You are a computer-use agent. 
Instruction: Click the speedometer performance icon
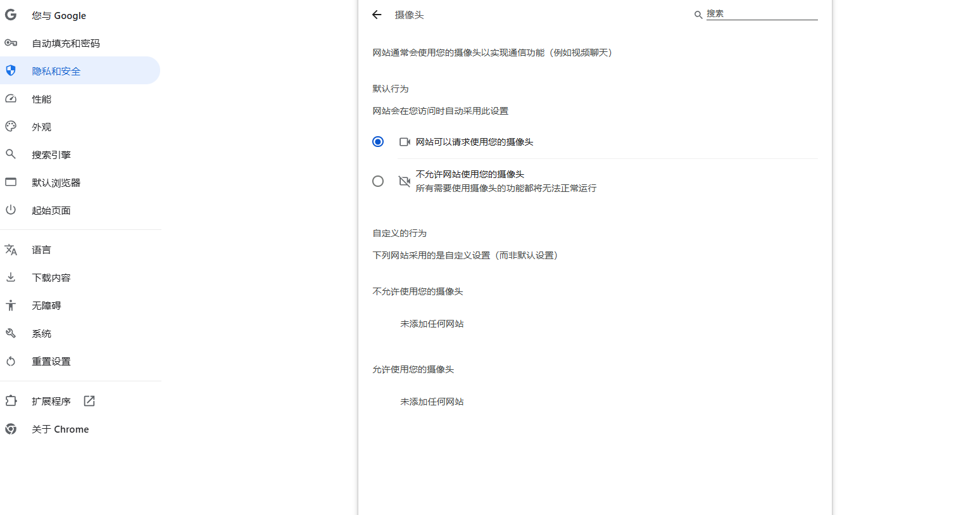coord(11,98)
